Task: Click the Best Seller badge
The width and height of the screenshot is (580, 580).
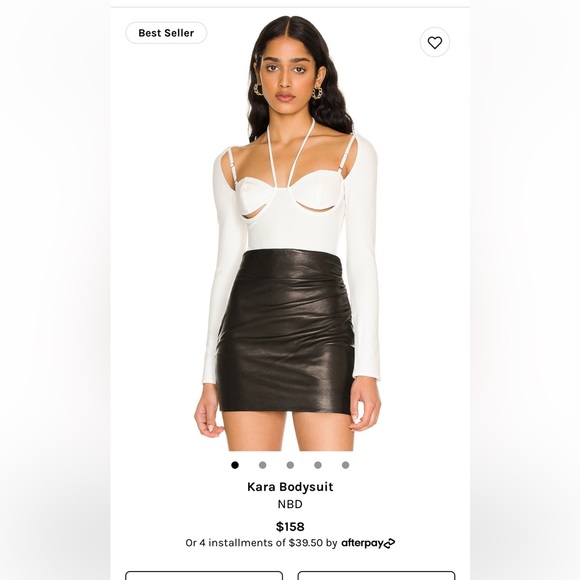Action: (x=166, y=33)
